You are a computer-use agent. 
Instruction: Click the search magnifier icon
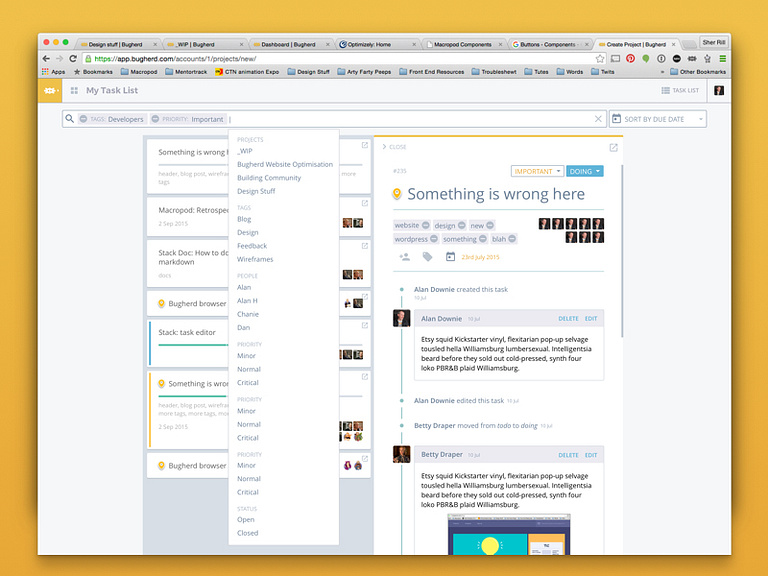tap(70, 119)
